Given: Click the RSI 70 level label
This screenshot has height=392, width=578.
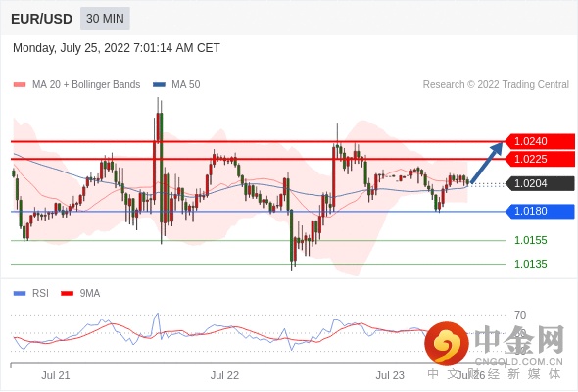Looking at the screenshot, I should 520,315.
